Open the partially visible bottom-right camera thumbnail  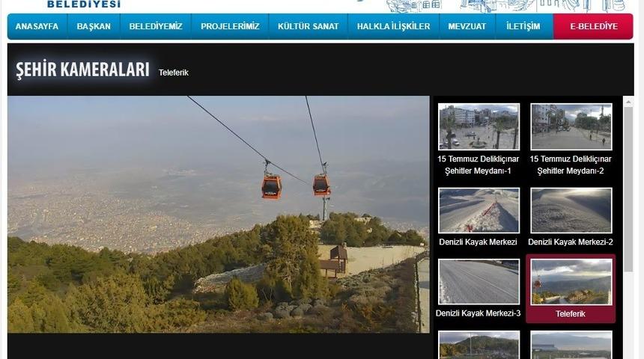pyautogui.click(x=571, y=345)
